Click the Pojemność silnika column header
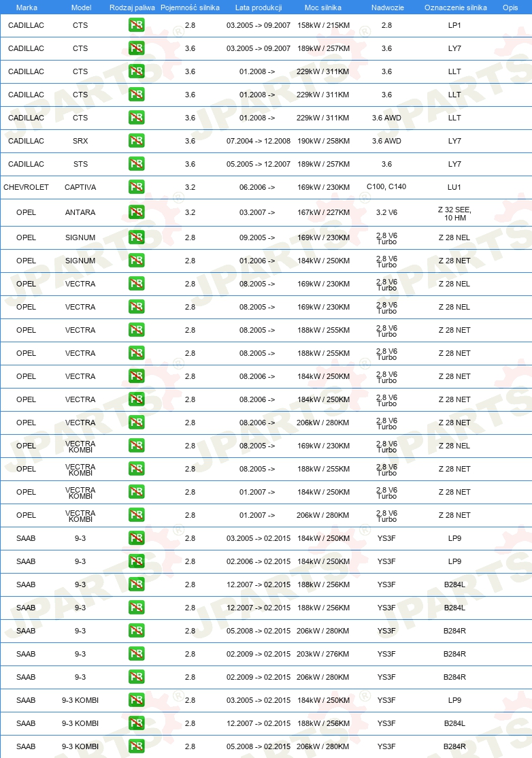The width and height of the screenshot is (532, 758). pyautogui.click(x=190, y=7)
